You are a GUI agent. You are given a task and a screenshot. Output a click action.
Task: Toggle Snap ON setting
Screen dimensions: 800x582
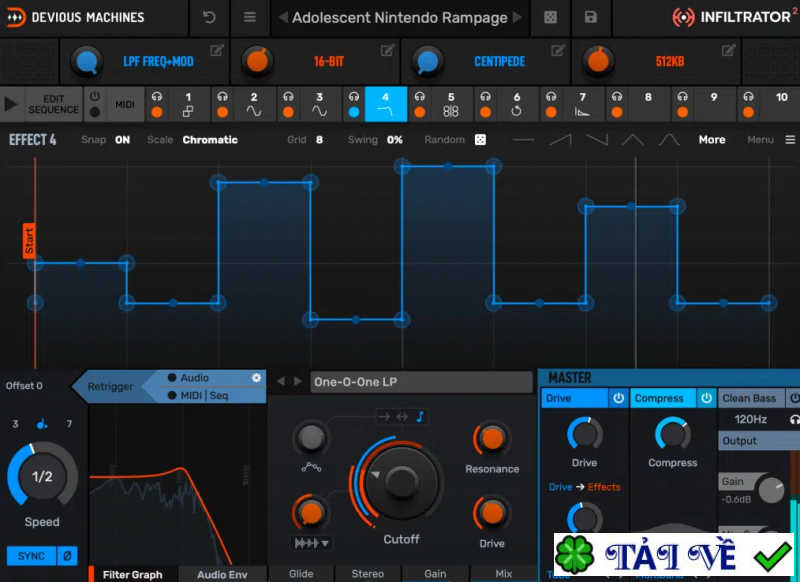pos(122,140)
